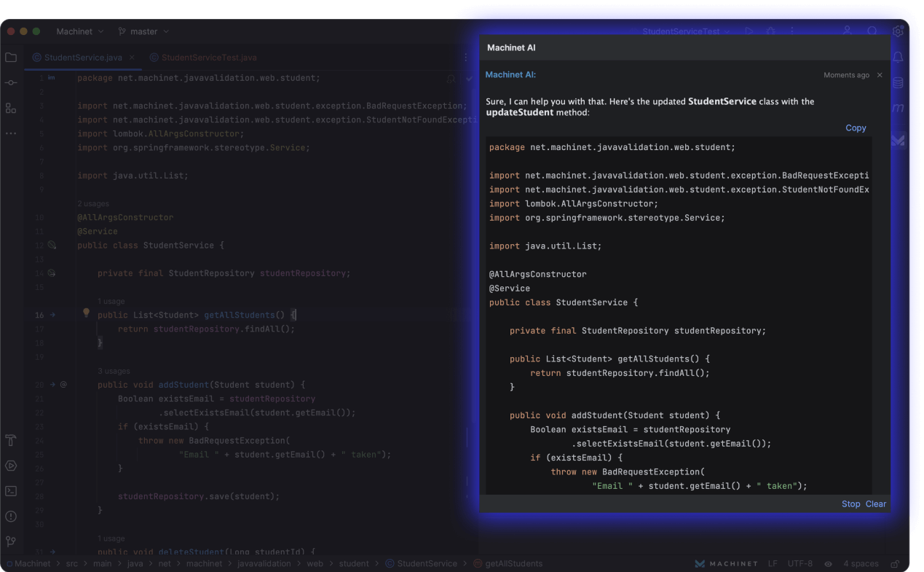Dismiss the Machinet AI message with X
The image size is (924, 572).
click(x=880, y=75)
